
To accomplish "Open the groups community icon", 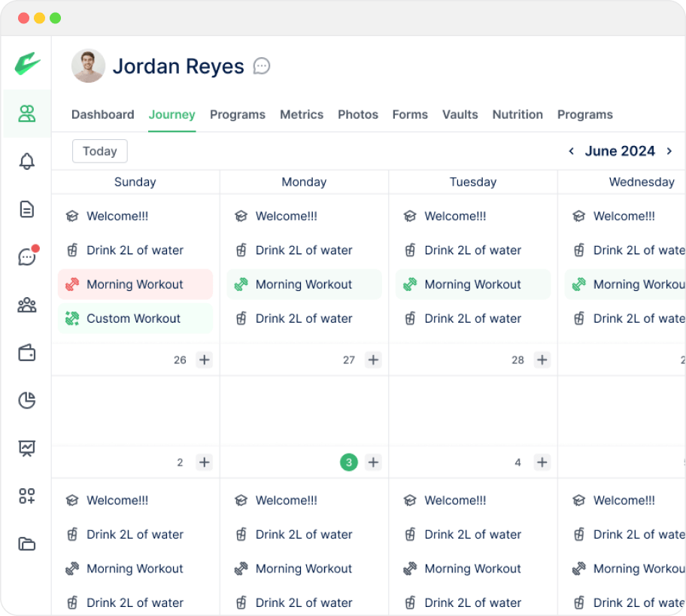I will pyautogui.click(x=27, y=305).
